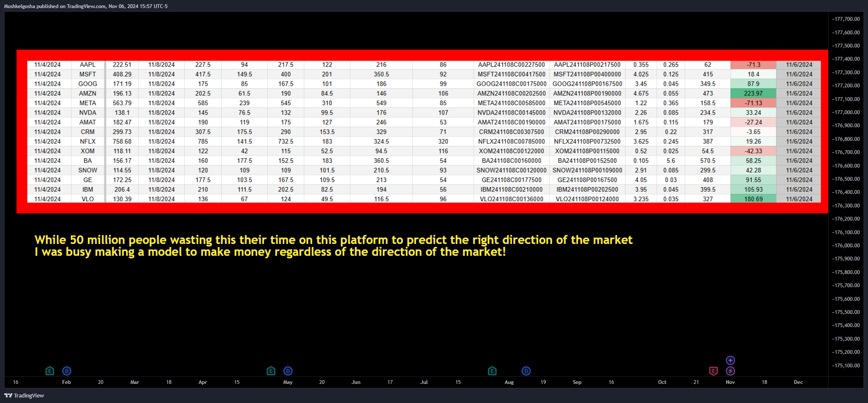Click the Jul label on time axis
This screenshot has width=868, height=403.
click(x=424, y=382)
